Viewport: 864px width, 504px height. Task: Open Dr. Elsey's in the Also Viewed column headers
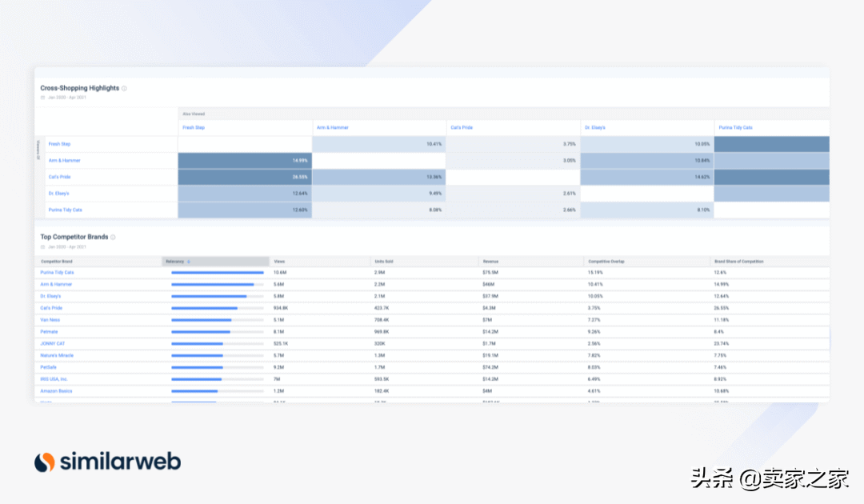(x=595, y=128)
